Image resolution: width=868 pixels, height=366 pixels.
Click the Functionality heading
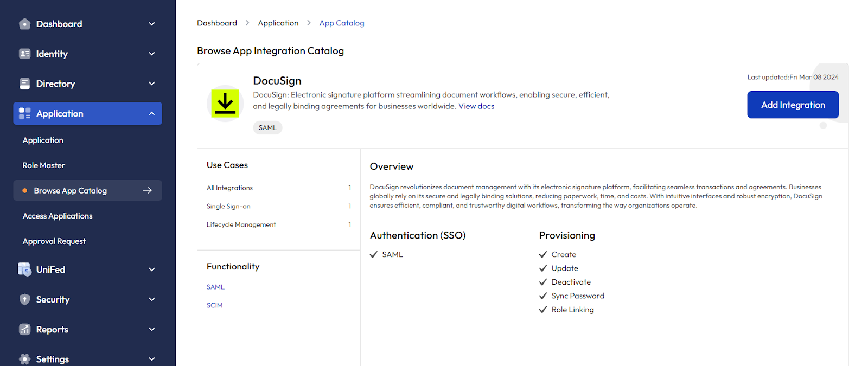233,267
